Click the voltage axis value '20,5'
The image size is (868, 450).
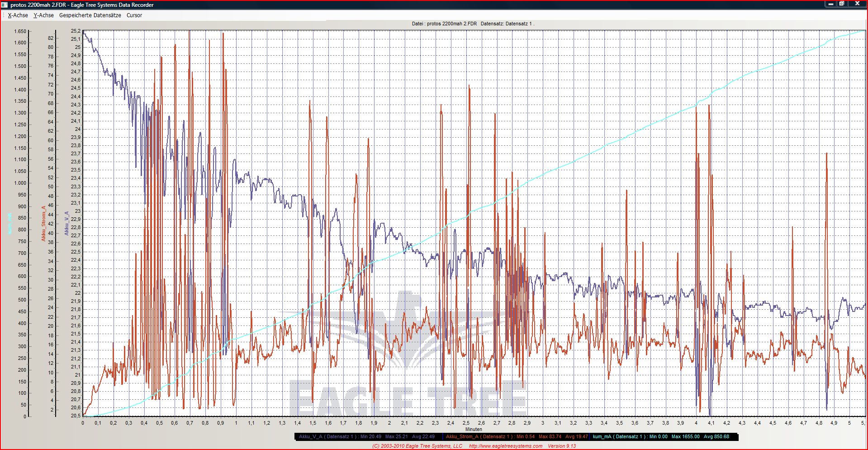click(x=76, y=416)
